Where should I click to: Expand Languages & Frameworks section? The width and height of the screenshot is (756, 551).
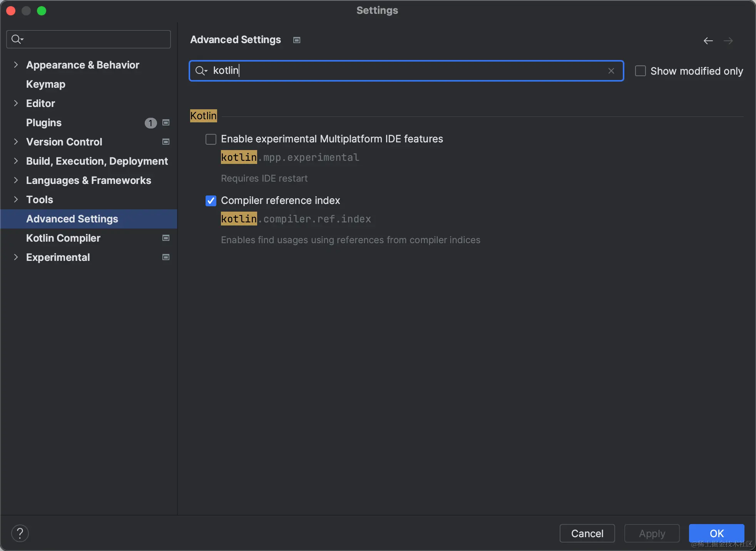(16, 180)
